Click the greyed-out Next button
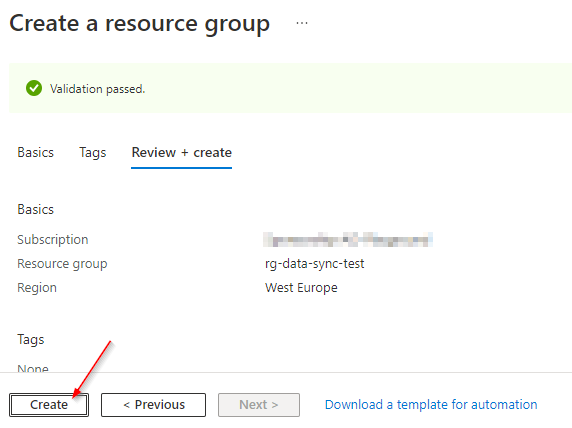Image resolution: width=572 pixels, height=428 pixels. tap(259, 405)
